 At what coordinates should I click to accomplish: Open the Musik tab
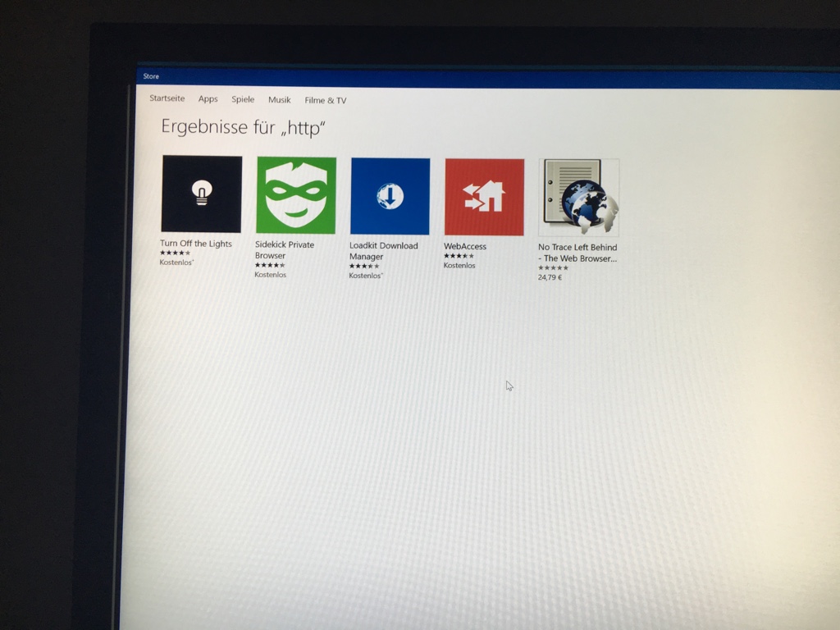tap(279, 100)
